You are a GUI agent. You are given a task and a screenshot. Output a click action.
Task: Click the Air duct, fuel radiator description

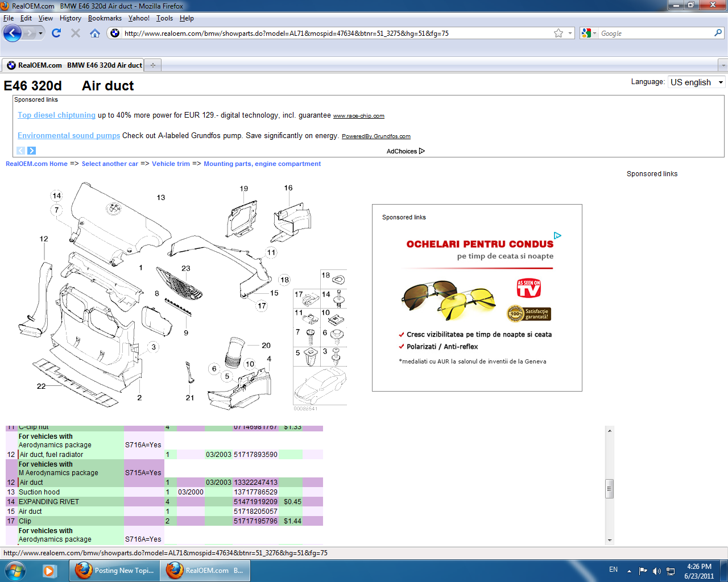coord(51,455)
